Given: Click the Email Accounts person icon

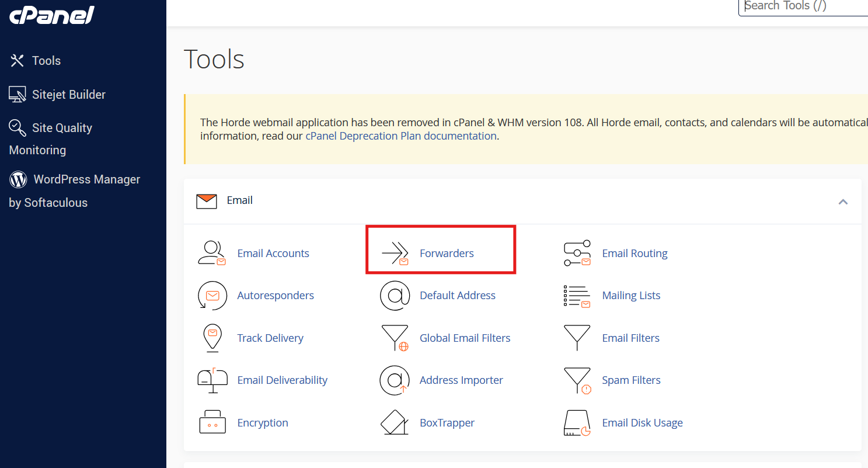Looking at the screenshot, I should (212, 253).
